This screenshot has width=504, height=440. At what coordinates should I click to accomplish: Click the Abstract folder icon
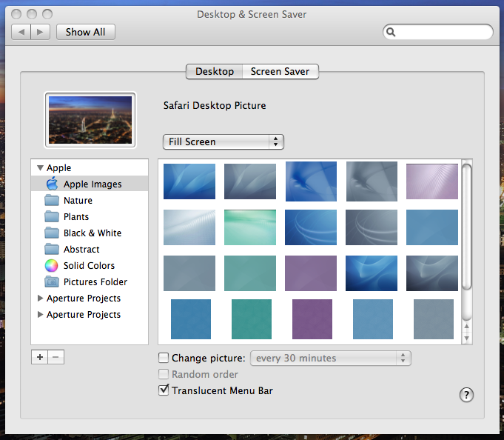(x=52, y=249)
